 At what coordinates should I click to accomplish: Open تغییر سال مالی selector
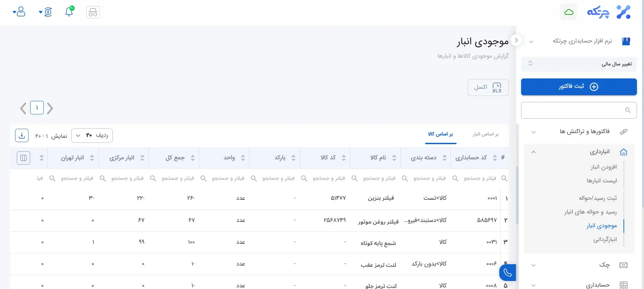coord(579,64)
